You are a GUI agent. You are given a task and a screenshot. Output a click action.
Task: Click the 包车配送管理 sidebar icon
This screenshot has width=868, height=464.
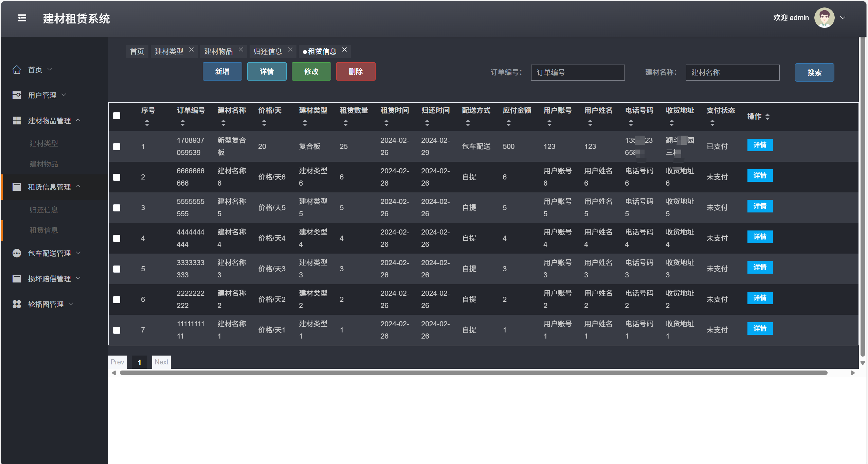(x=17, y=253)
